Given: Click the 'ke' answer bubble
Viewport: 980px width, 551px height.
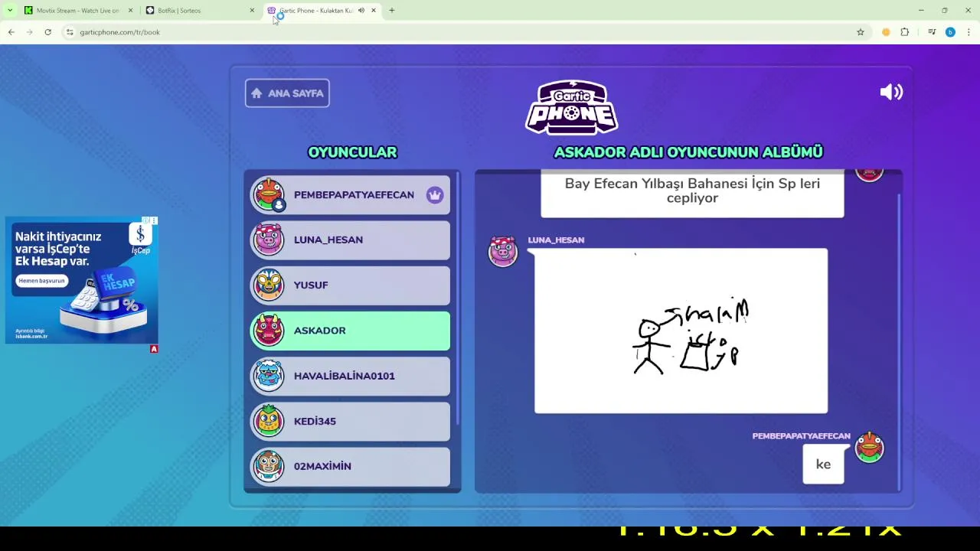Looking at the screenshot, I should (823, 465).
